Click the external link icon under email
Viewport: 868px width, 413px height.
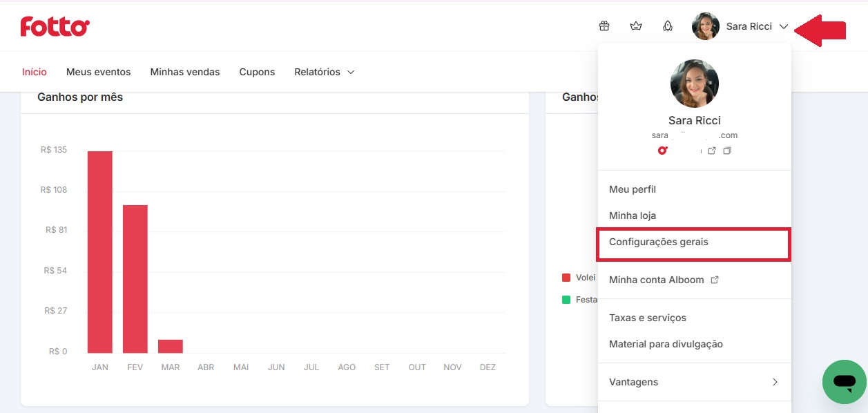pyautogui.click(x=712, y=151)
